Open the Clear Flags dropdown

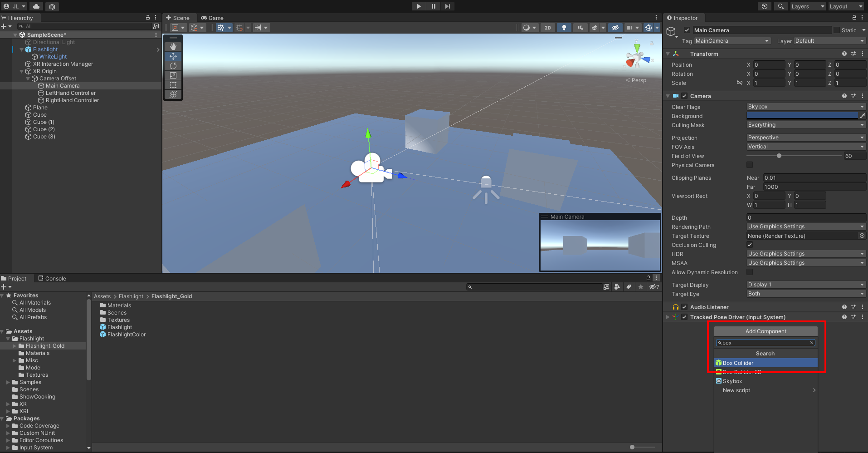[805, 106]
